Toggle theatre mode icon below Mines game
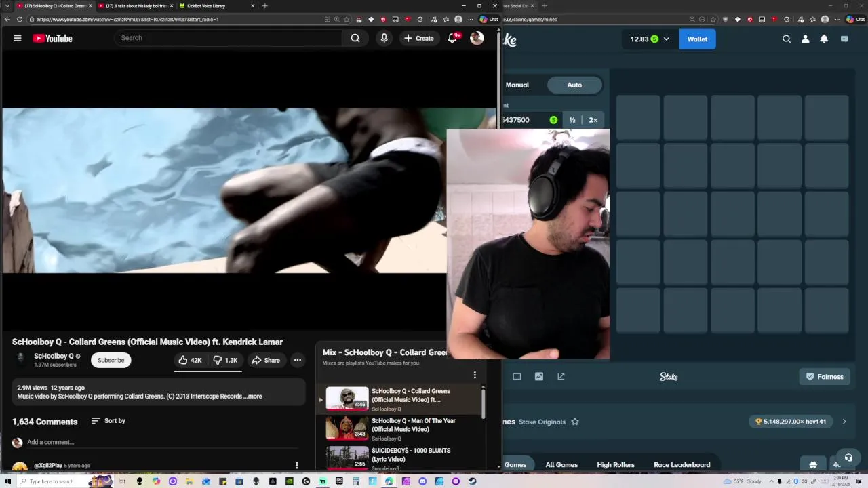The height and width of the screenshot is (488, 868). (x=517, y=376)
